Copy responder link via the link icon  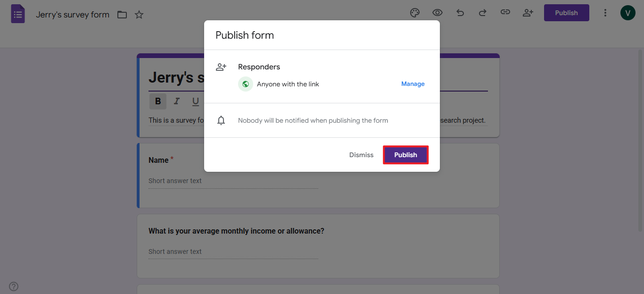505,13
